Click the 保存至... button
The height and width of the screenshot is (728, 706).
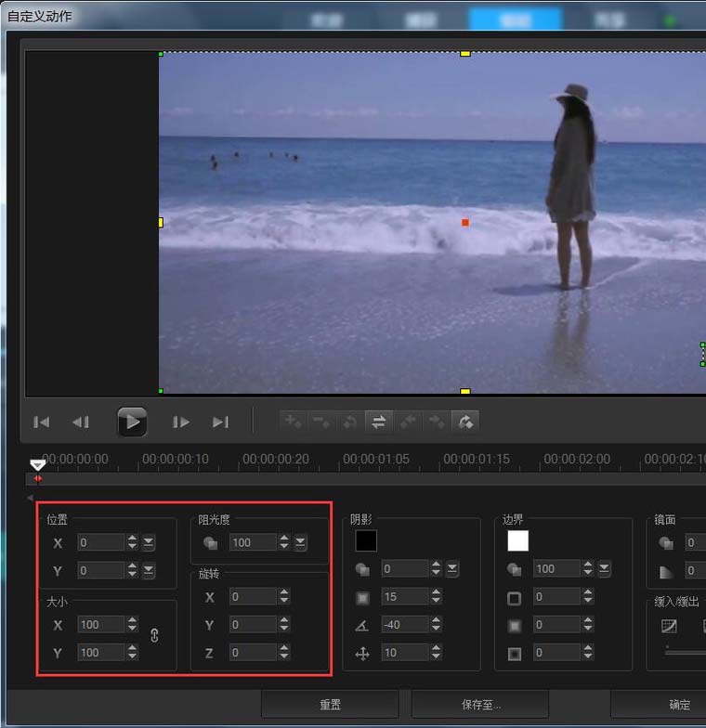(481, 704)
